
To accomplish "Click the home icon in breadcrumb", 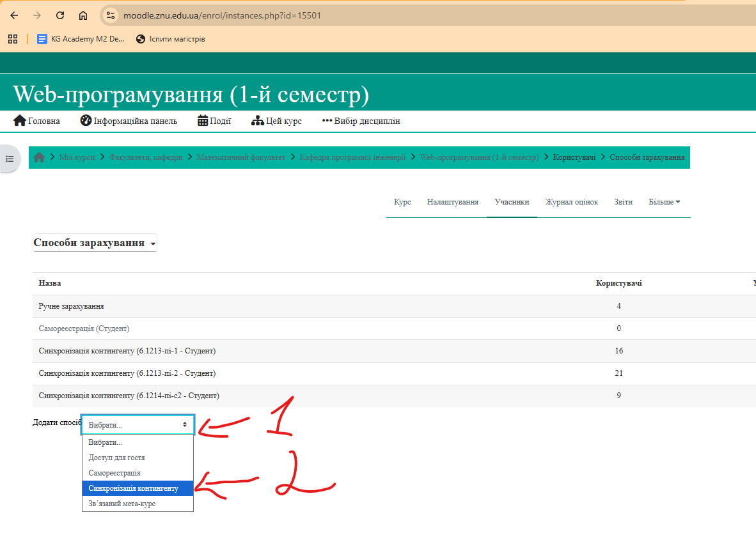I will pos(39,157).
